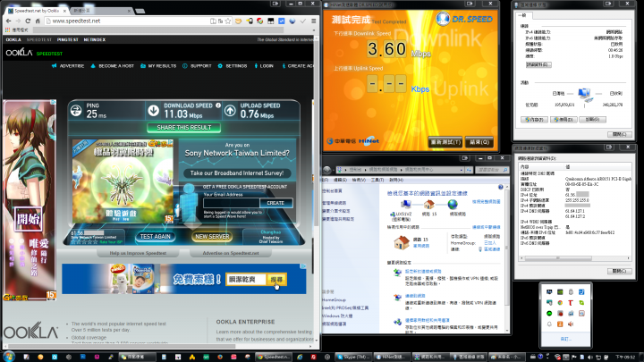Click the Internet Explorer taskbar icon
The height and width of the screenshot is (362, 644).
point(300,357)
